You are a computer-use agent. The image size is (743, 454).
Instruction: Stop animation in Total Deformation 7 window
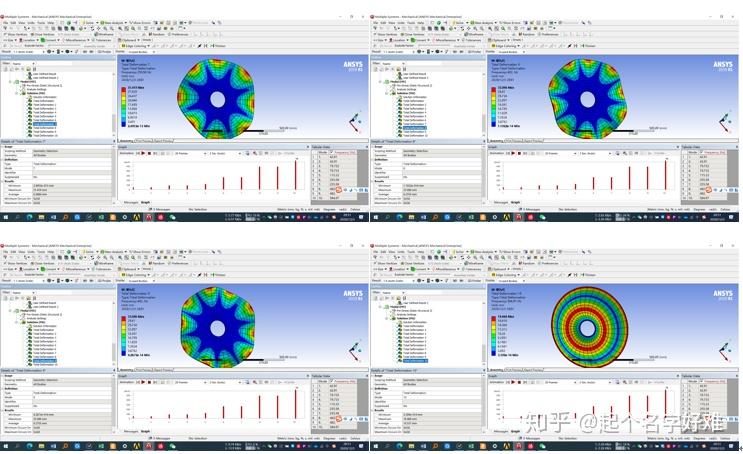pyautogui.click(x=149, y=153)
